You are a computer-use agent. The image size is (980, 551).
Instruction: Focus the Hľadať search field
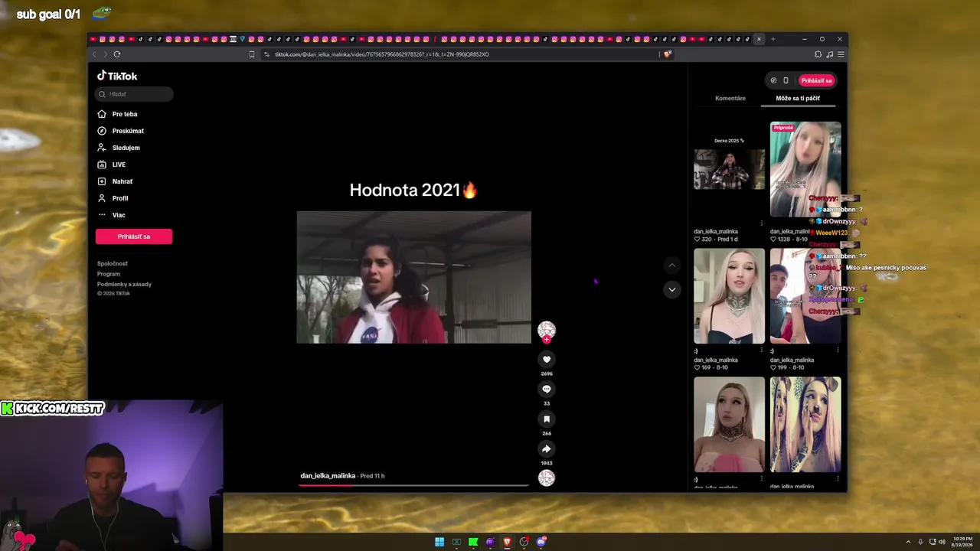tap(135, 94)
